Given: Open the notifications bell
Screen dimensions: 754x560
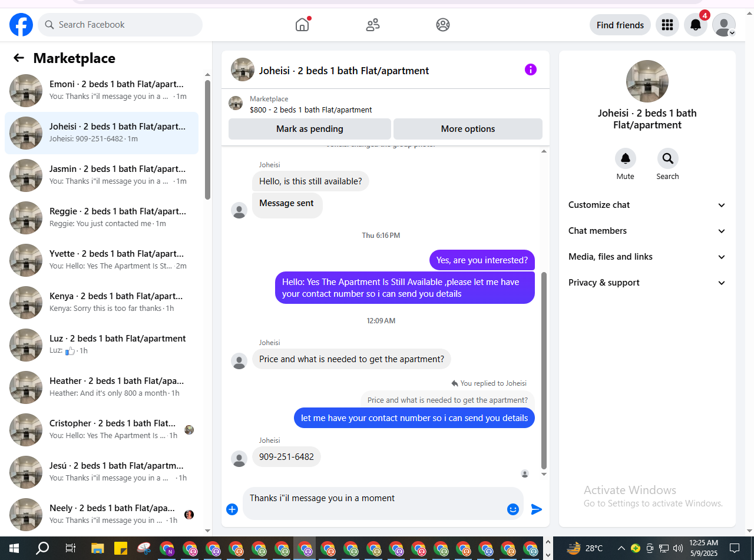Looking at the screenshot, I should tap(696, 25).
